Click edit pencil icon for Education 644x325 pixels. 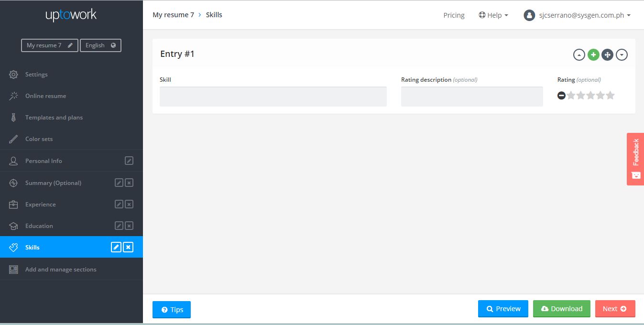[119, 226]
